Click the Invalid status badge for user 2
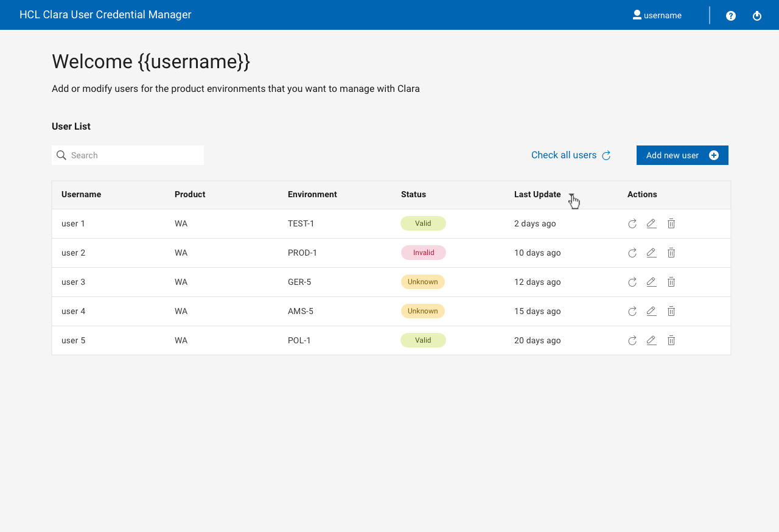This screenshot has width=779, height=532. [424, 253]
